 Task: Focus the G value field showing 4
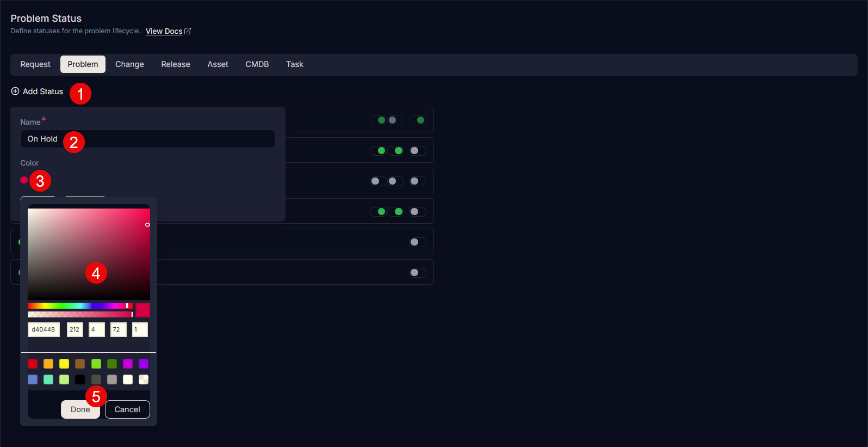97,329
